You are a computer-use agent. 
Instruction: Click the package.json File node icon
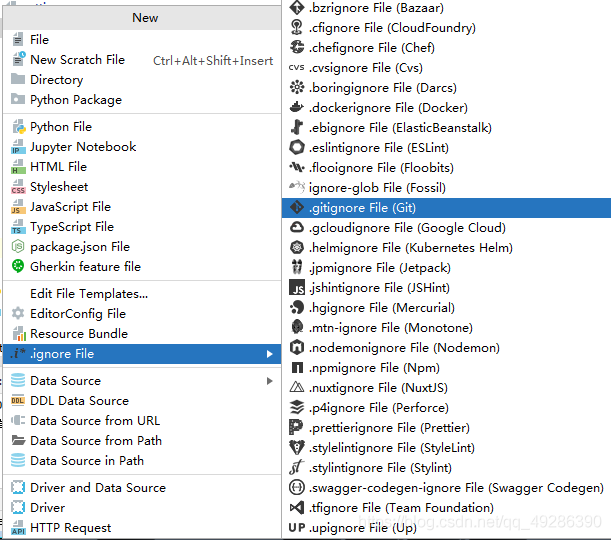18,246
